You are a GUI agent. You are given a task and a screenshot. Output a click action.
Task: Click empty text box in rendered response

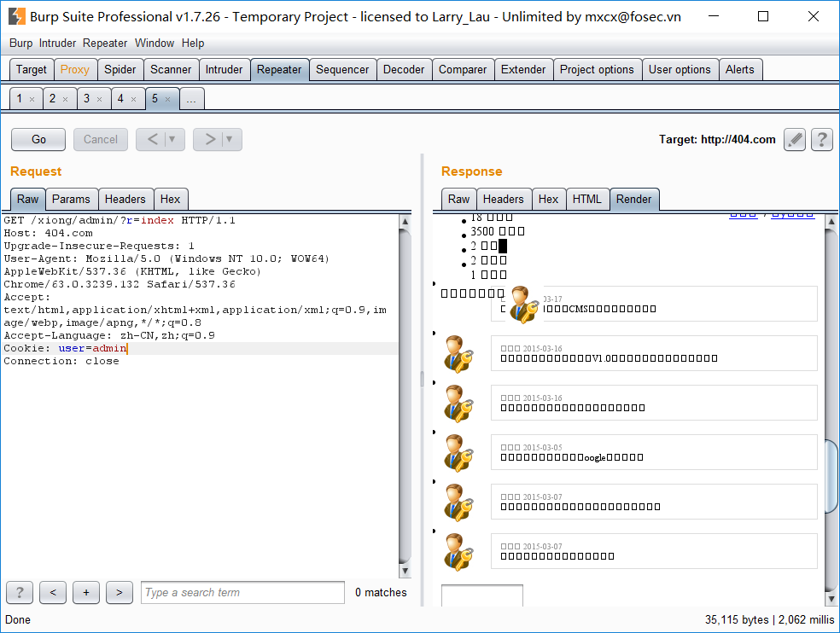click(482, 595)
